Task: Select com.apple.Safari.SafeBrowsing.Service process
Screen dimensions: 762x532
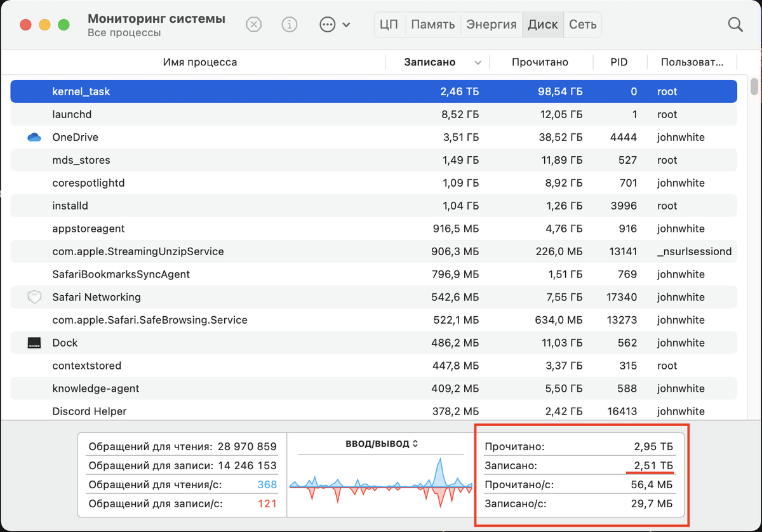Action: click(x=150, y=320)
